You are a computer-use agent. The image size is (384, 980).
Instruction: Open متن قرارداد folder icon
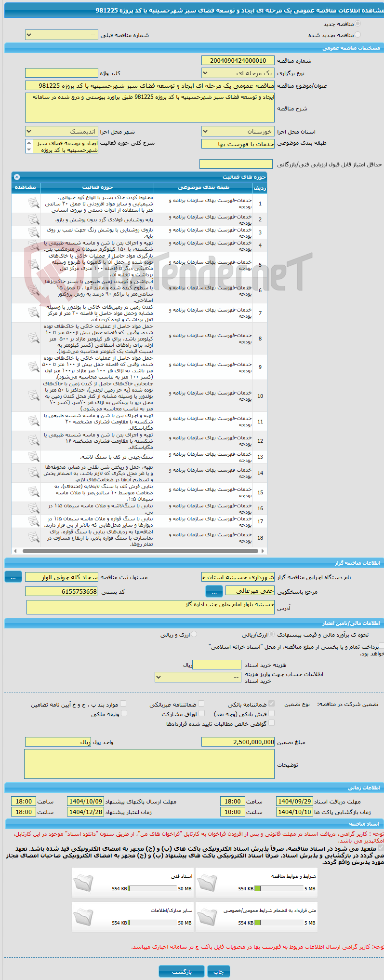[x=207, y=917]
